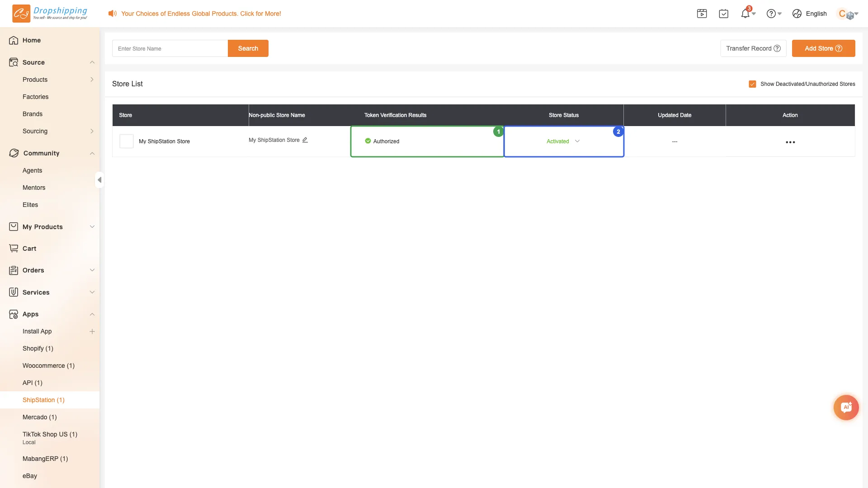This screenshot has width=868, height=488.
Task: Open the AI chat assistant bubble
Action: click(846, 408)
